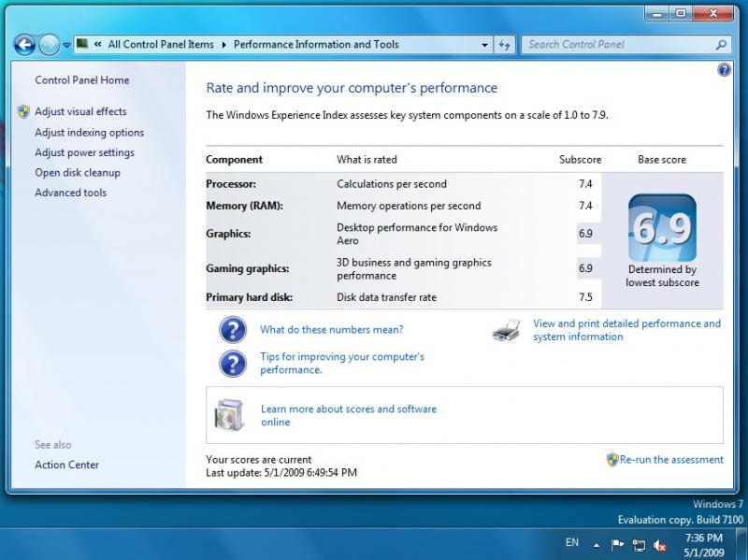Refresh the Control Panel page
Screen dimensions: 748x560
(x=504, y=45)
